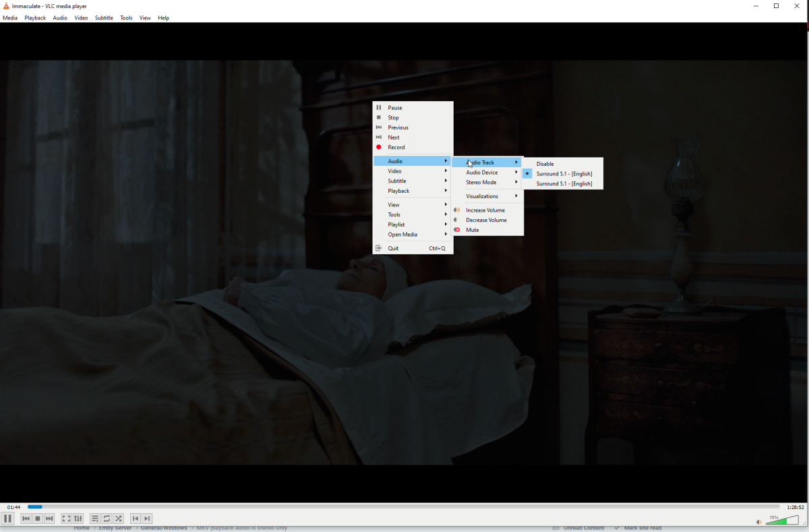This screenshot has width=809, height=532.
Task: Expand the Playback submenu in context menu
Action: (x=413, y=191)
